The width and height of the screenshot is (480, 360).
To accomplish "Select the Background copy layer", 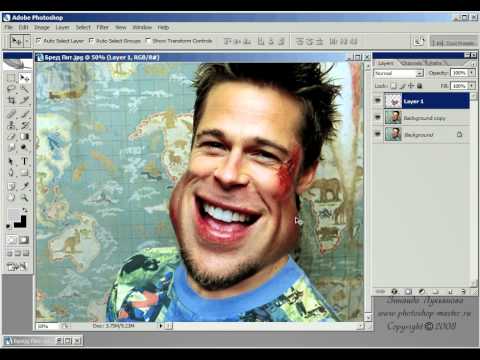I will coord(421,117).
